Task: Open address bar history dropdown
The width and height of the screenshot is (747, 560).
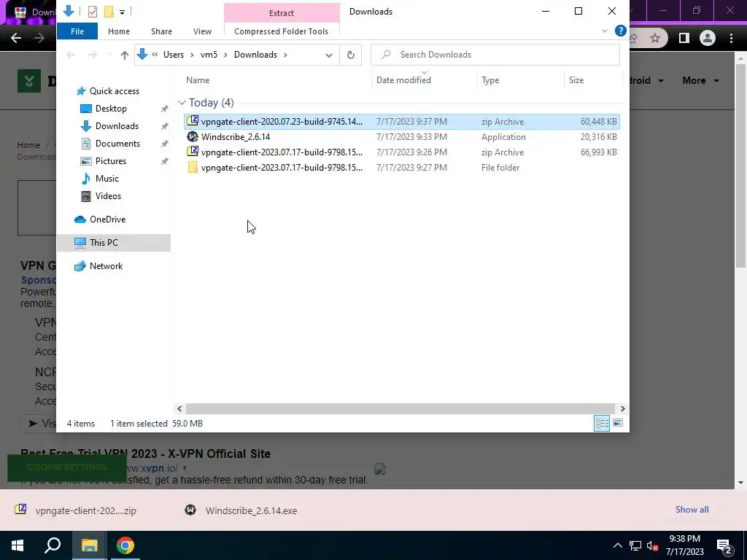Action: point(329,55)
